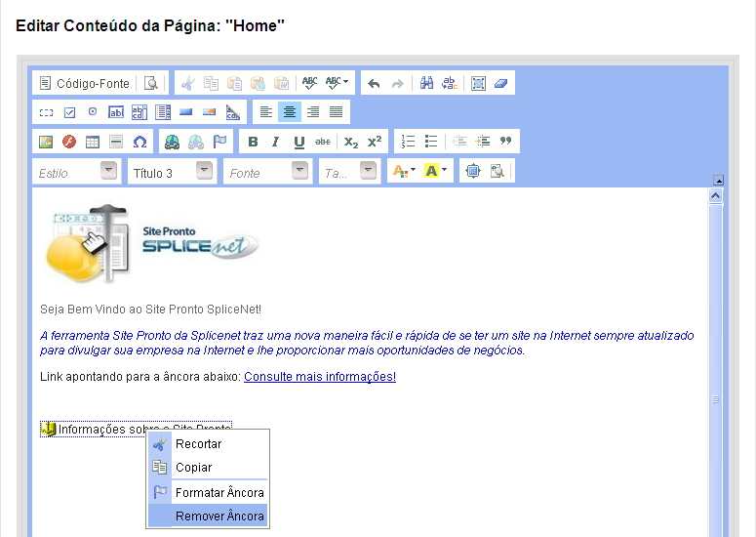Insert a numbered list
This screenshot has height=537, width=756.
pos(409,142)
